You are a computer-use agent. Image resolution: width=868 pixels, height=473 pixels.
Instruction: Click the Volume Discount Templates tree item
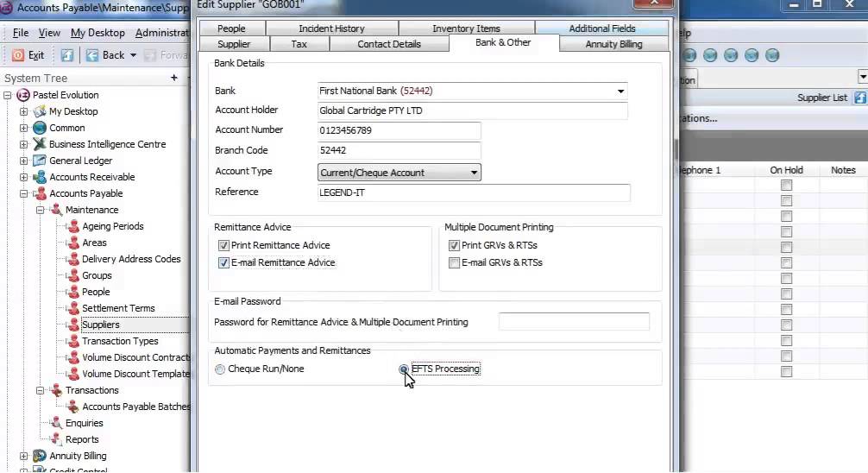135,374
